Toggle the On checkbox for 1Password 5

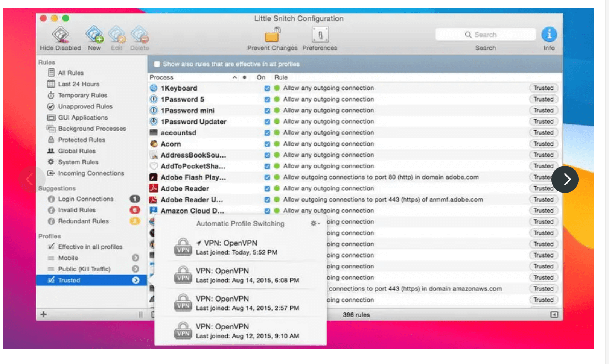click(267, 100)
